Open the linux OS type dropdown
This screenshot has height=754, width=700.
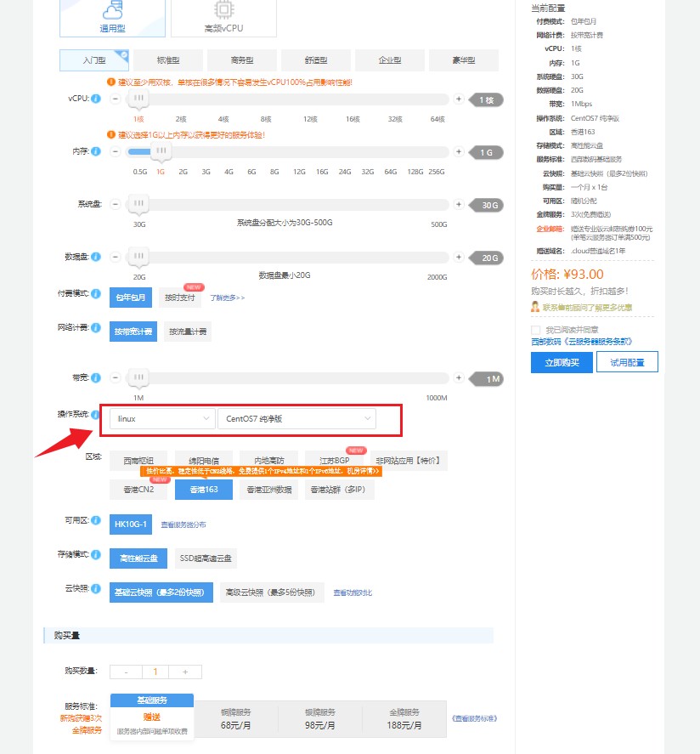click(161, 418)
